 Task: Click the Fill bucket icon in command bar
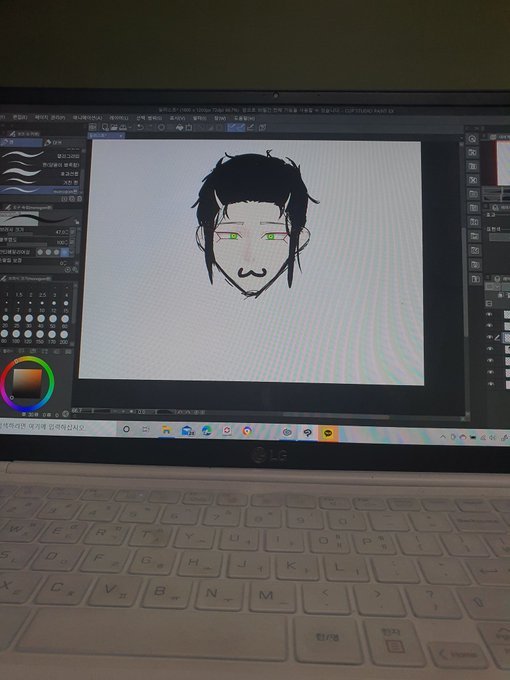180,128
